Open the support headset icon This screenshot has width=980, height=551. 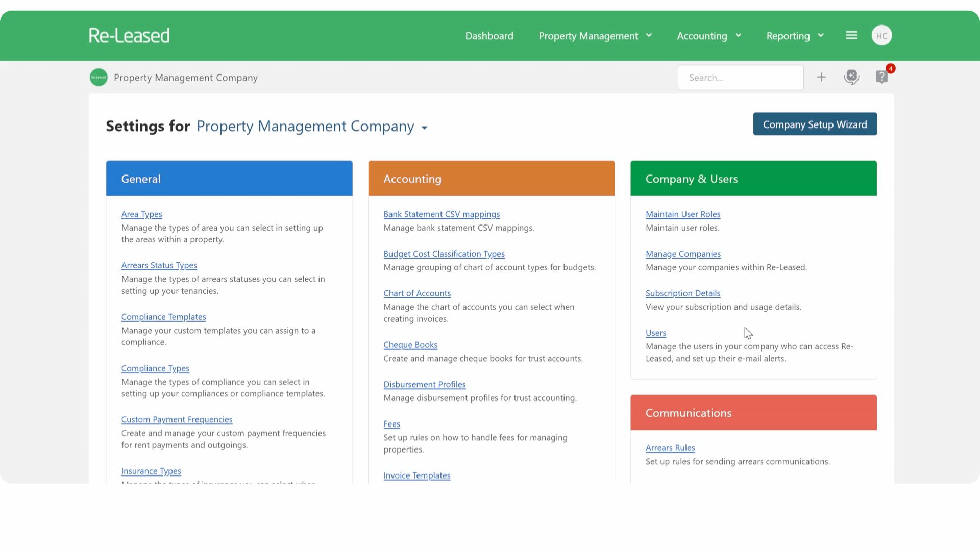click(851, 77)
